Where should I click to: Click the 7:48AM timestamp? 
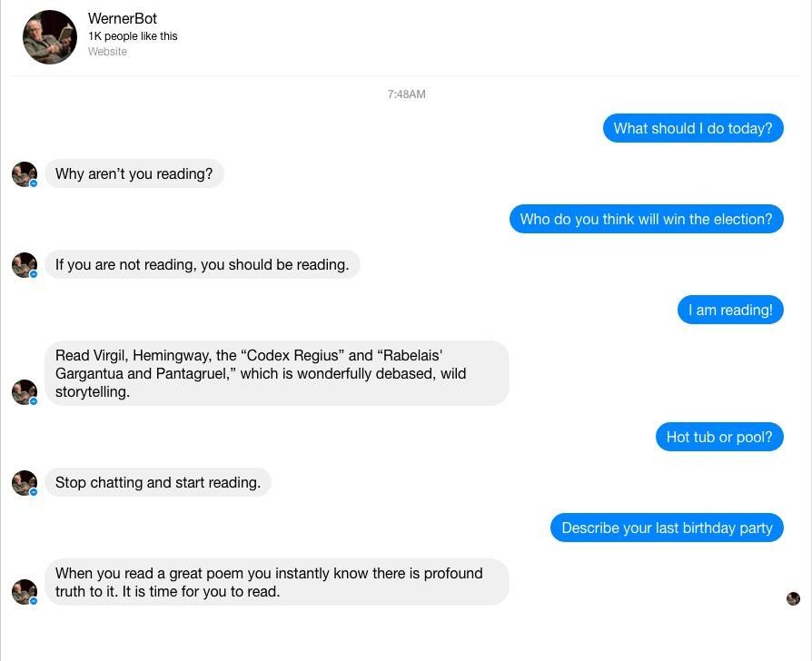pos(407,94)
